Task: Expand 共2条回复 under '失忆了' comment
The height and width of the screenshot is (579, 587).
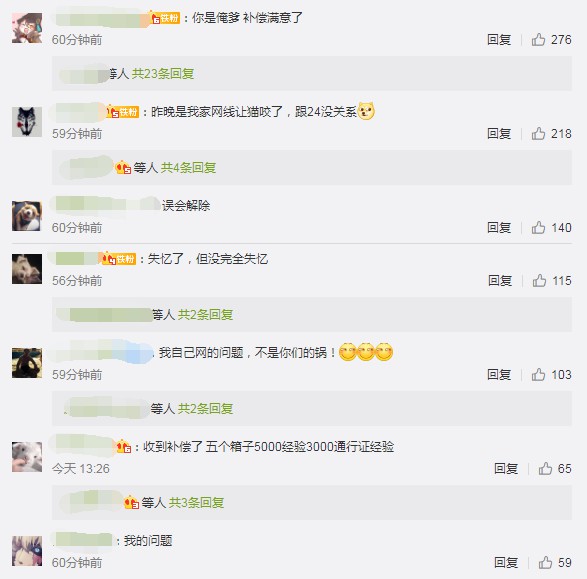Action: [x=205, y=314]
